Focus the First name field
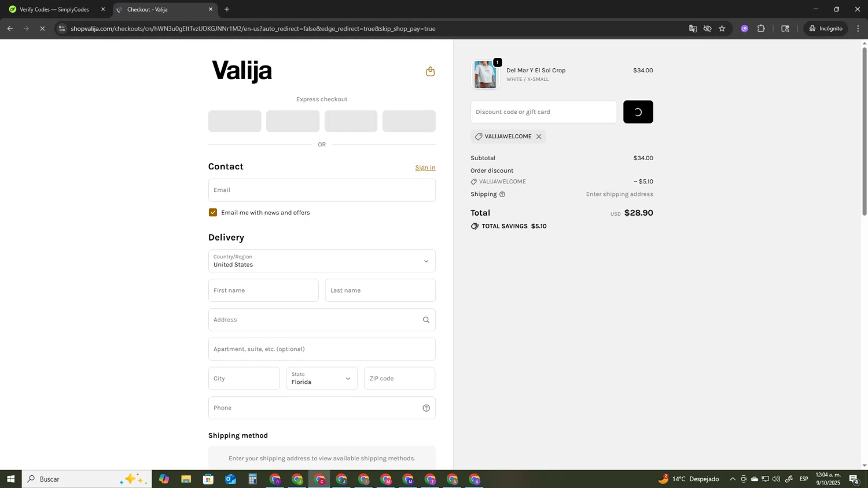Screen dimensions: 868x488 coord(263,290)
